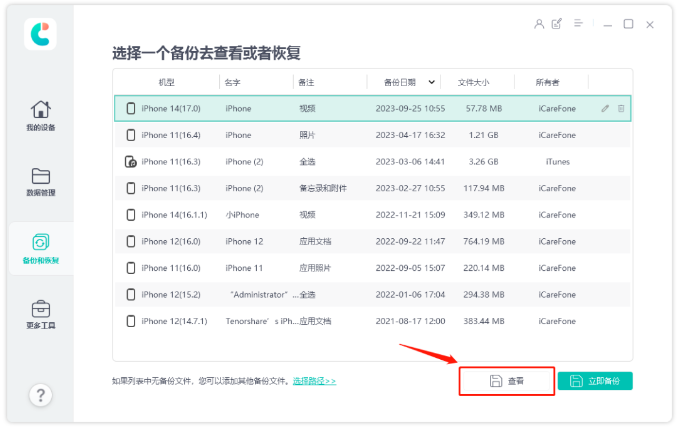Image resolution: width=677 pixels, height=429 pixels.
Task: Select the iPhone 12(16.0) backup row
Action: pyautogui.click(x=372, y=241)
